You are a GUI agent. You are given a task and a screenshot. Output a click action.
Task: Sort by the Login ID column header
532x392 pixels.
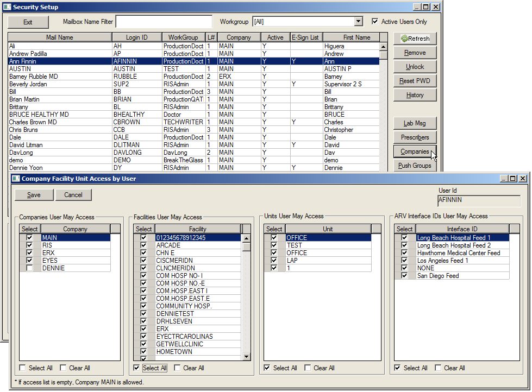click(137, 37)
